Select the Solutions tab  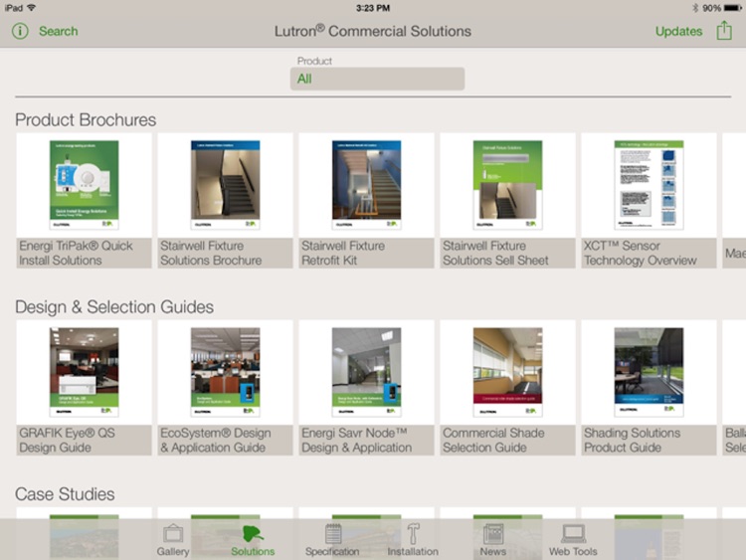point(253,540)
